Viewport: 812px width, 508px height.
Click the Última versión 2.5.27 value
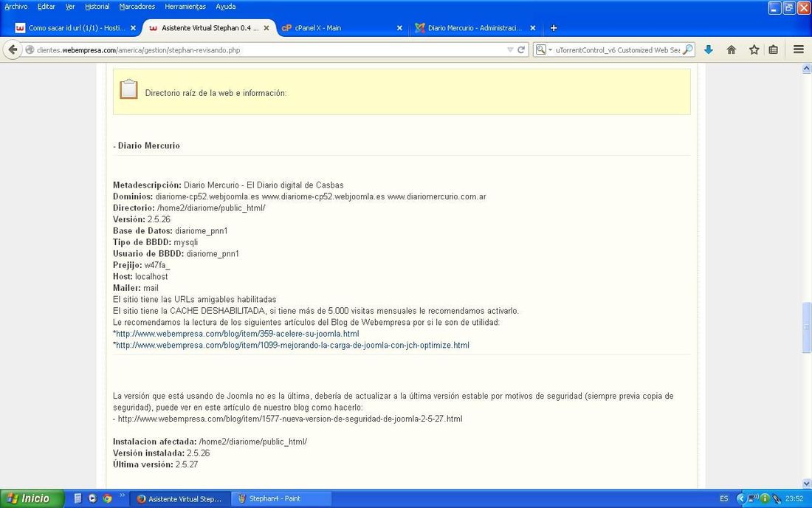point(187,464)
